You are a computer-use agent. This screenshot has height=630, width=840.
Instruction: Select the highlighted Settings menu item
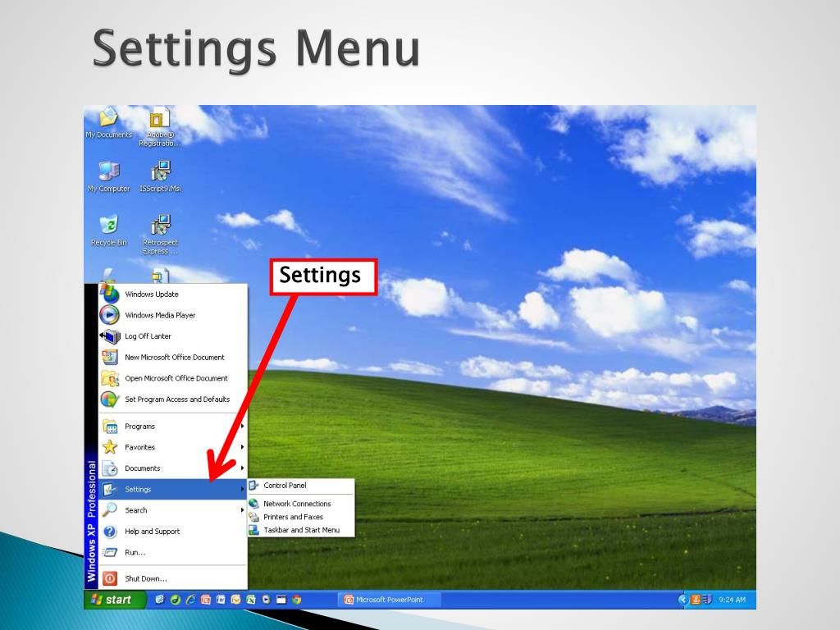click(x=172, y=489)
